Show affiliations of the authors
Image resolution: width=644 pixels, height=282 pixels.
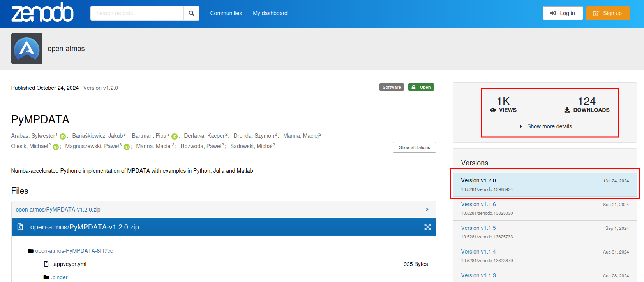[x=414, y=147]
